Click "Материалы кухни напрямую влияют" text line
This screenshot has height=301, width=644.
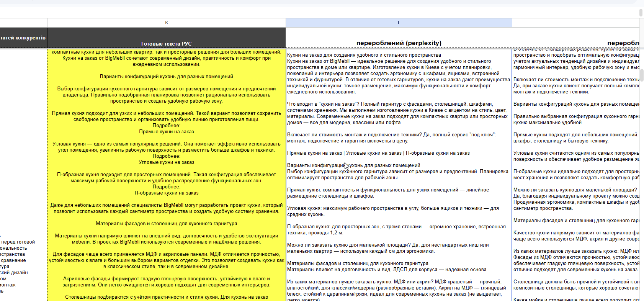167,236
